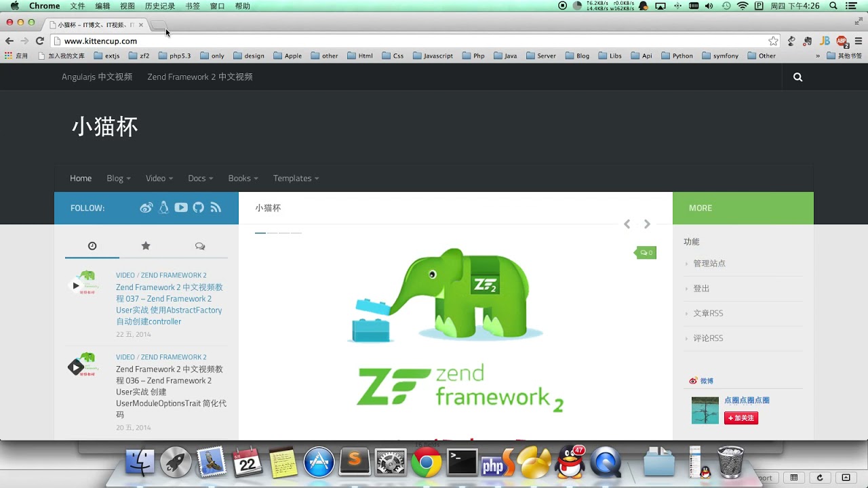Screen dimensions: 868x488
Task: Open the 文章RSS link
Action: pos(708,313)
